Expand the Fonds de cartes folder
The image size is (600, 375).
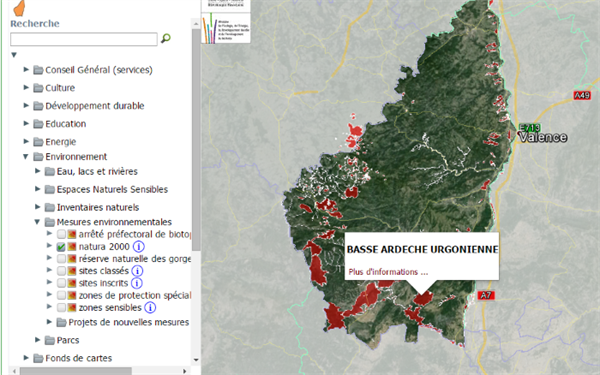click(x=26, y=358)
